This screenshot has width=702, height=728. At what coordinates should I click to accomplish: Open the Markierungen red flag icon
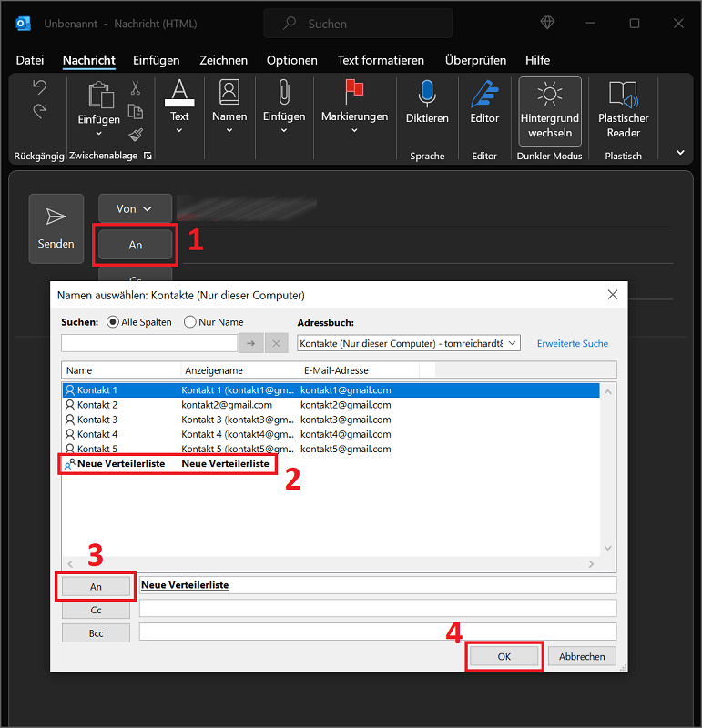[354, 92]
